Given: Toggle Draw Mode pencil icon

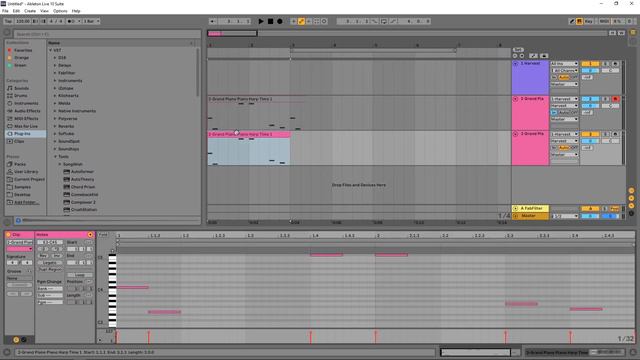Looking at the screenshot, I should 571,21.
